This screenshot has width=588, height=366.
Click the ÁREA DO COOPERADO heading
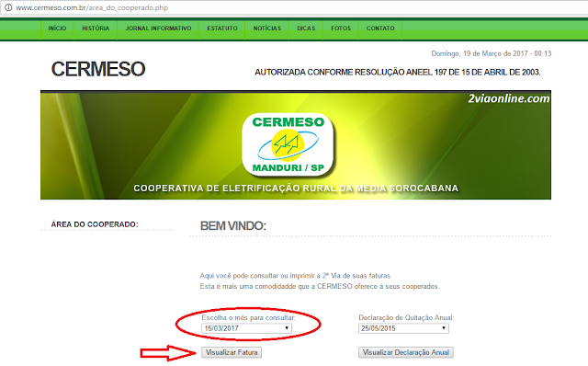click(95, 224)
